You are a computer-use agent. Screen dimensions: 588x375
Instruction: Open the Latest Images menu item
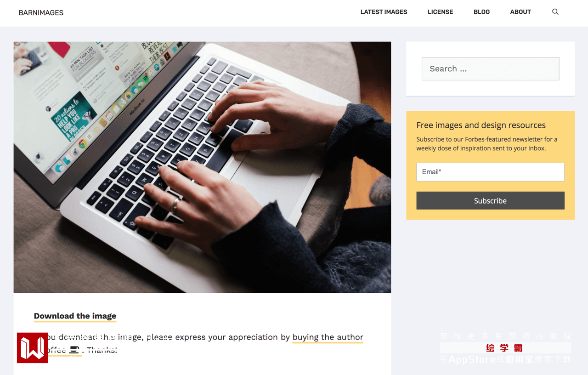[384, 12]
